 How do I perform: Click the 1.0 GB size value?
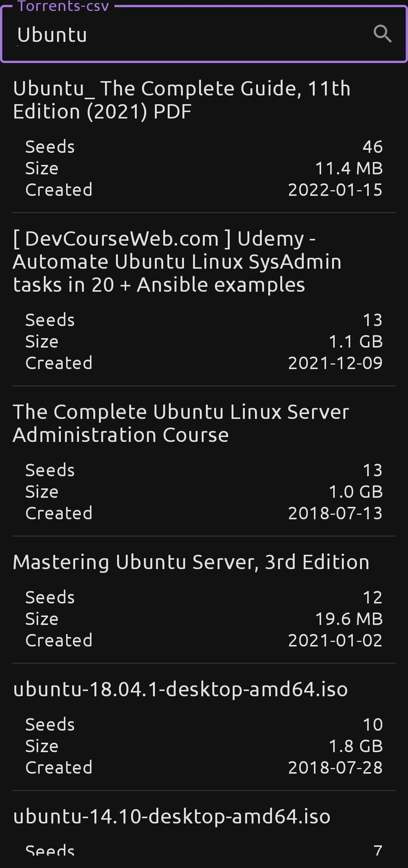click(355, 492)
